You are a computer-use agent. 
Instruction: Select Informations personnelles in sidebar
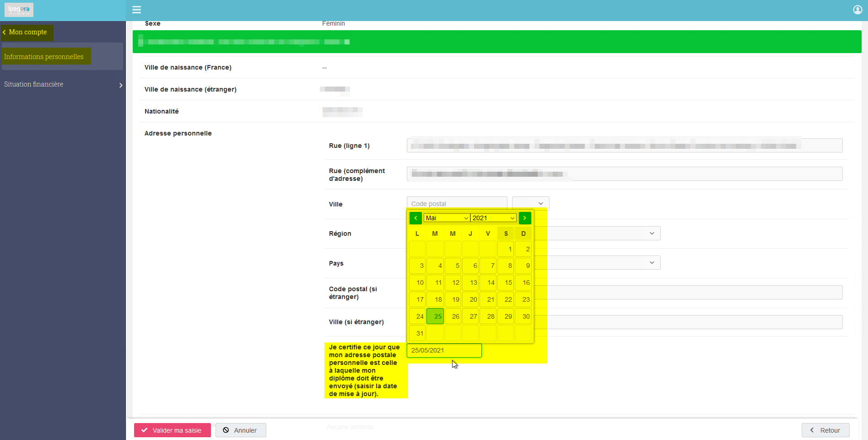click(x=44, y=57)
